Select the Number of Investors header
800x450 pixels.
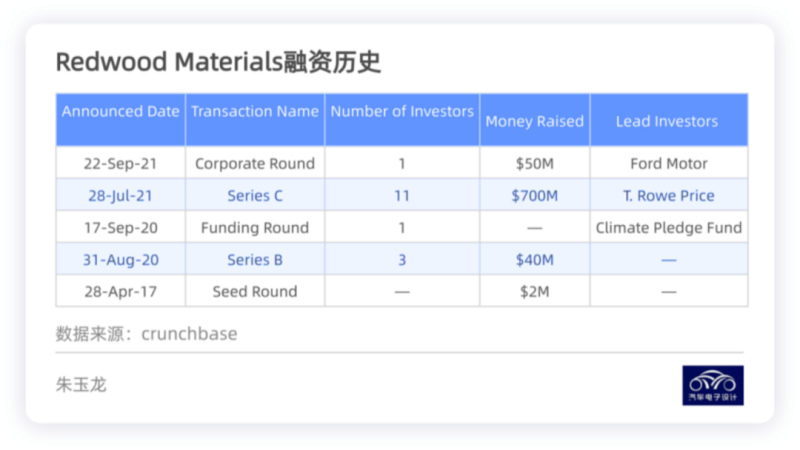coord(402,112)
